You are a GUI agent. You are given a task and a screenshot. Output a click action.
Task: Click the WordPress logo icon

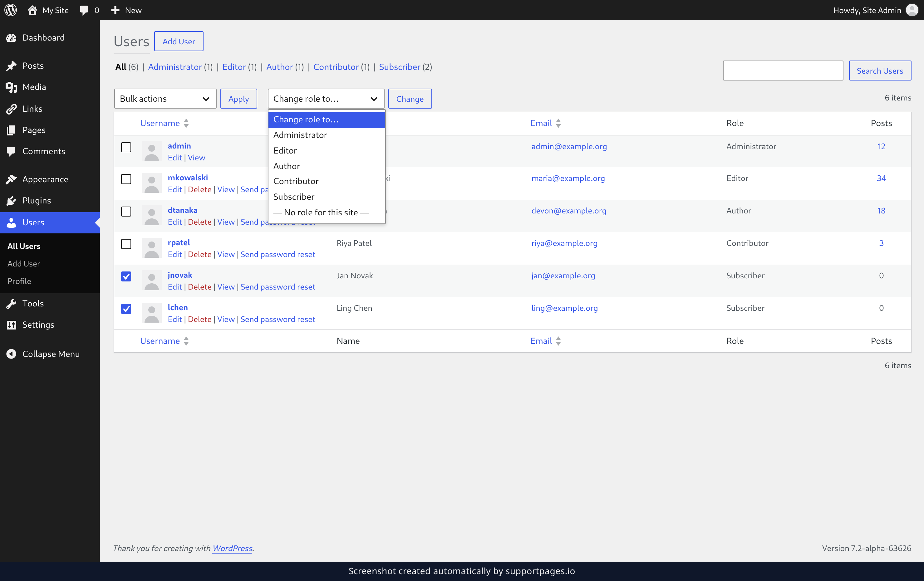[x=10, y=10]
